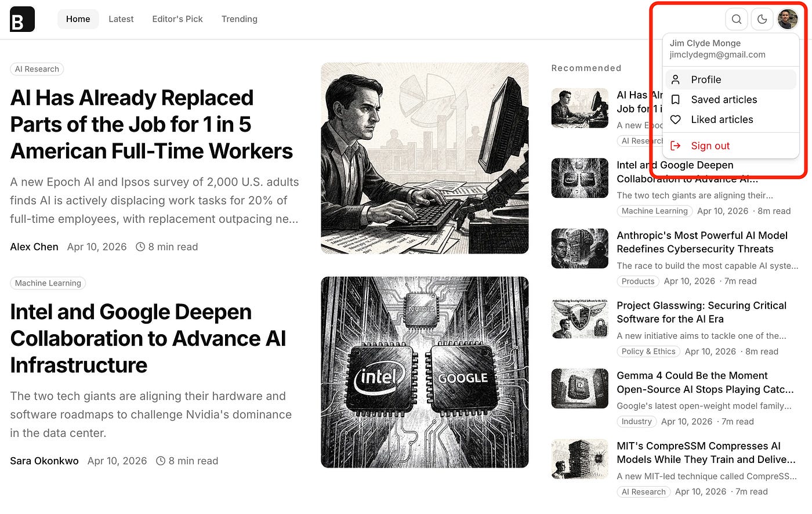Click the clock icon by 8 min read, Alex Chen

[x=140, y=247]
